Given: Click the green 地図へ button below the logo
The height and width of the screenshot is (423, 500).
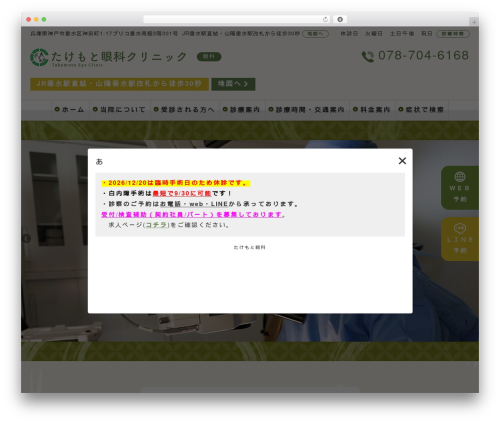Looking at the screenshot, I should click(x=233, y=84).
